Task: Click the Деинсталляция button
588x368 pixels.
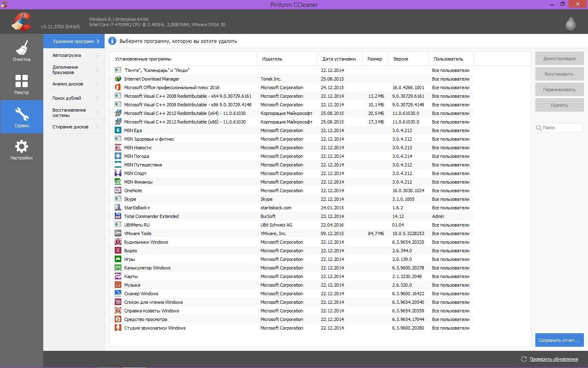Action: pos(559,58)
